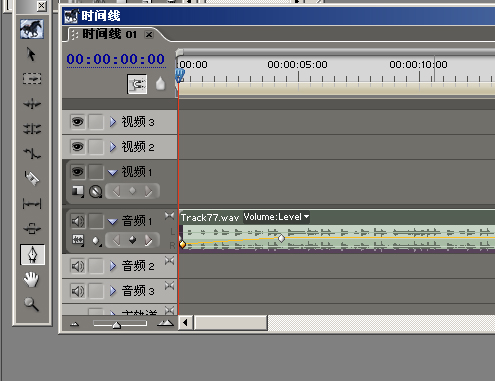Image resolution: width=495 pixels, height=381 pixels.
Task: Click the work area bar handle
Action: point(179,52)
